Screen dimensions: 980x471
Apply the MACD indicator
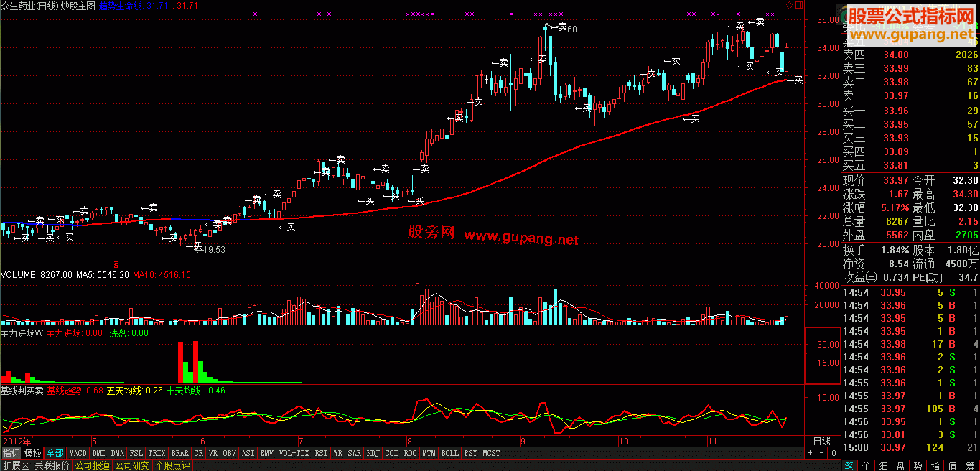pos(78,453)
